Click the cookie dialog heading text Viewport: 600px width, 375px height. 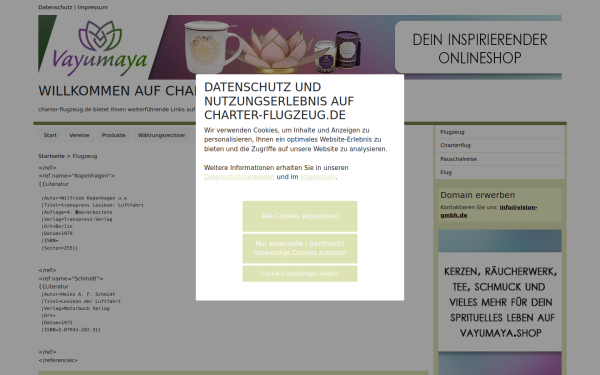tap(279, 101)
